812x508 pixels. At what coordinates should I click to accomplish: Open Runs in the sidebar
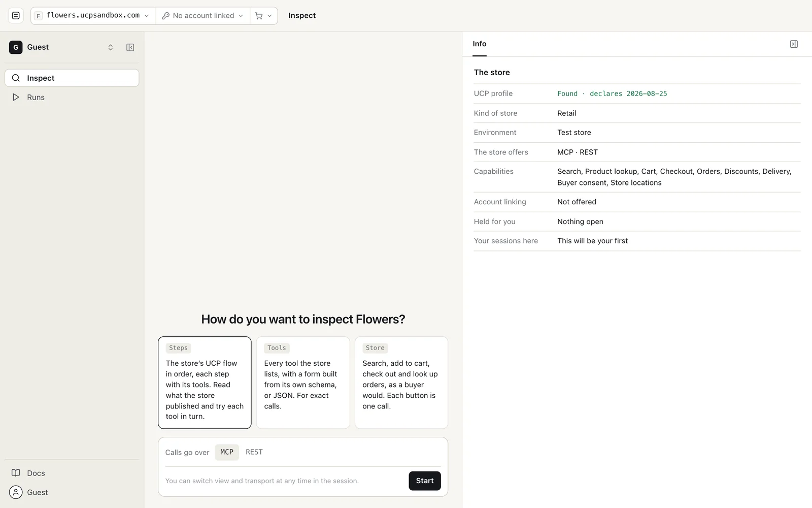(72, 97)
